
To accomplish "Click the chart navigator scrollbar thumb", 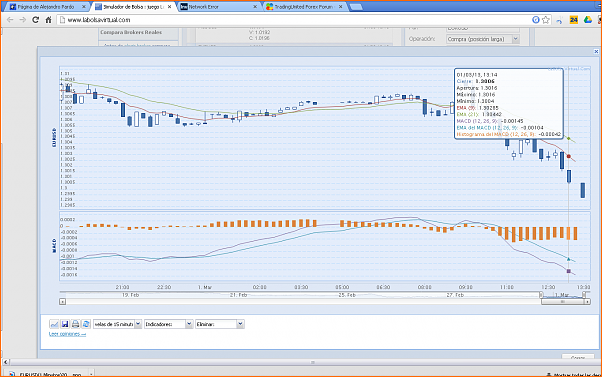I will [563, 302].
